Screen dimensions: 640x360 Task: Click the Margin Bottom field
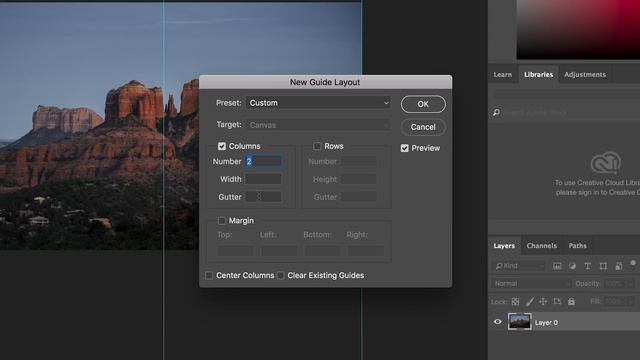[322, 250]
